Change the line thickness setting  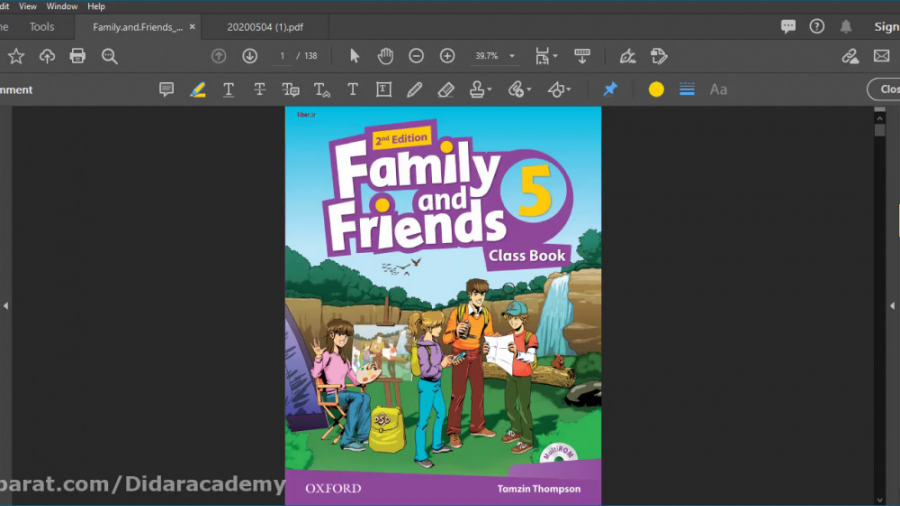click(687, 89)
